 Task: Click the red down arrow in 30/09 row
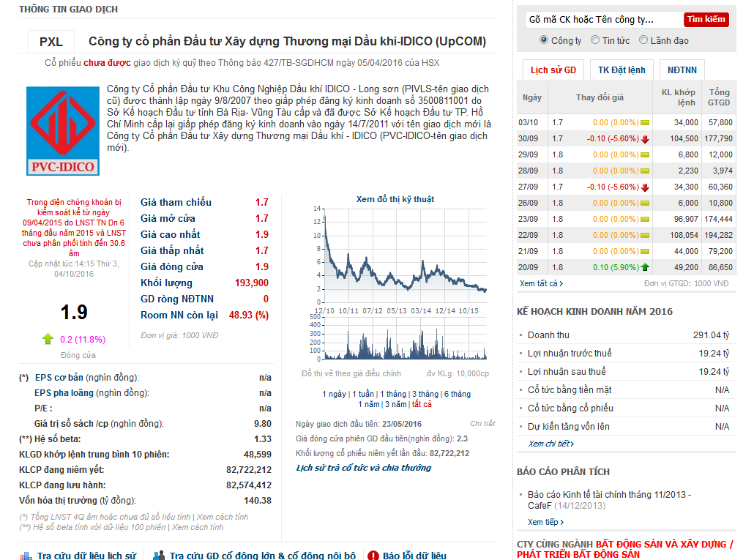click(x=645, y=139)
